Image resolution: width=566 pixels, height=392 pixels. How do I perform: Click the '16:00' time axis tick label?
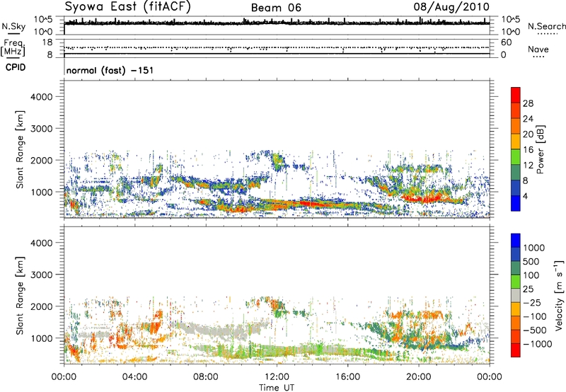(x=347, y=377)
